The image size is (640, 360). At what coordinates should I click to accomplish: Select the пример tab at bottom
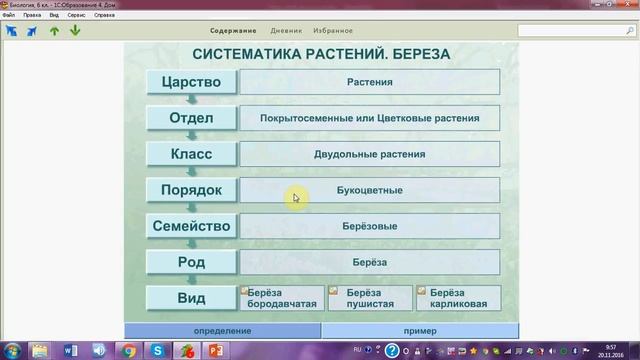pos(420,331)
